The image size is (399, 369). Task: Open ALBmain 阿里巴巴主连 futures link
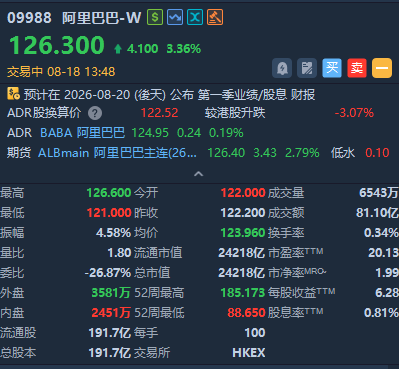point(117,153)
